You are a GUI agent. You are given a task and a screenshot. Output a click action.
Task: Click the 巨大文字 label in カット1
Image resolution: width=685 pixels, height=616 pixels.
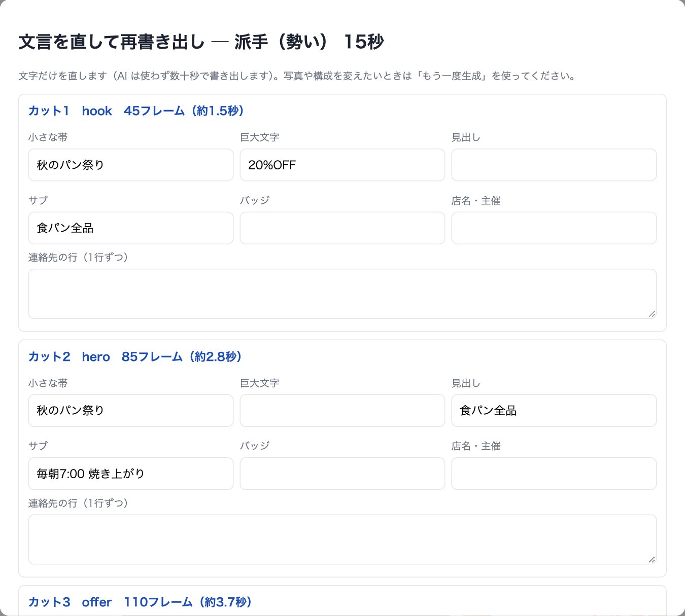(260, 137)
